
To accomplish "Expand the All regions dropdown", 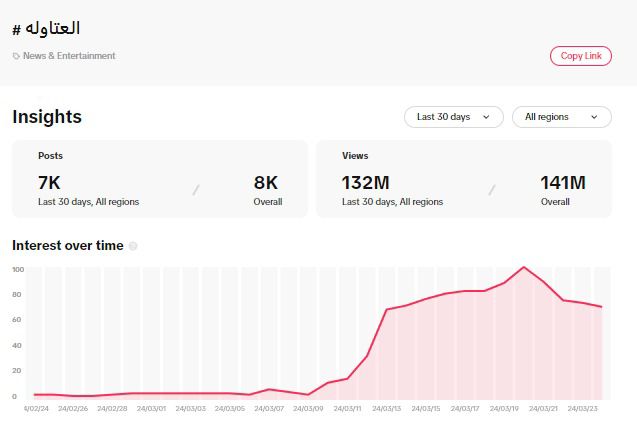I will tap(561, 117).
